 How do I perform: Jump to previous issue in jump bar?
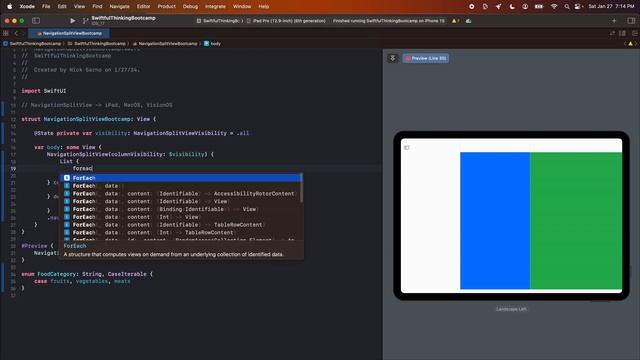pyautogui.click(x=625, y=43)
